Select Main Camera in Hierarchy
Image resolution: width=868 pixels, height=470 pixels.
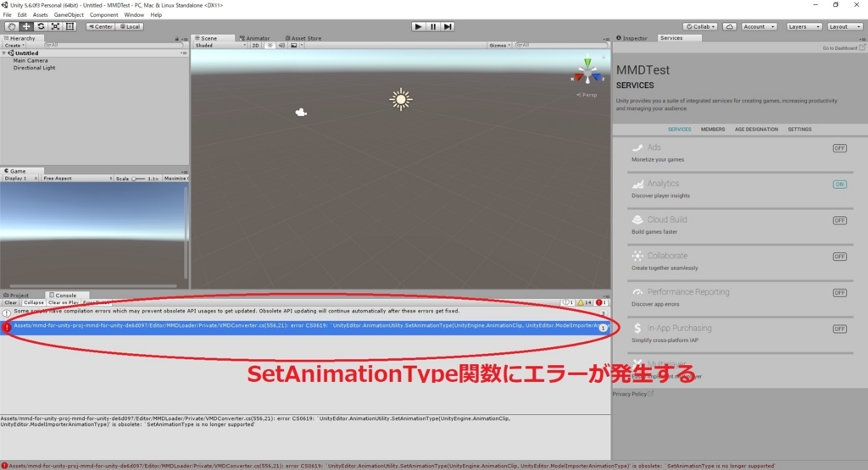pyautogui.click(x=31, y=60)
